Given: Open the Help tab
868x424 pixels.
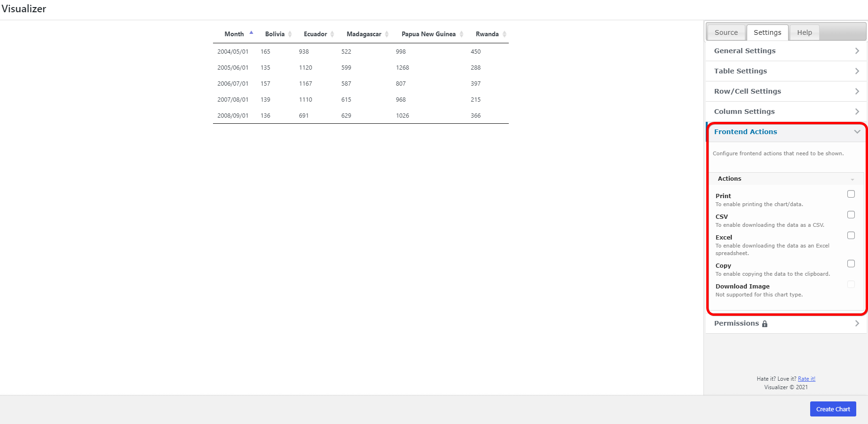Looking at the screenshot, I should 804,32.
